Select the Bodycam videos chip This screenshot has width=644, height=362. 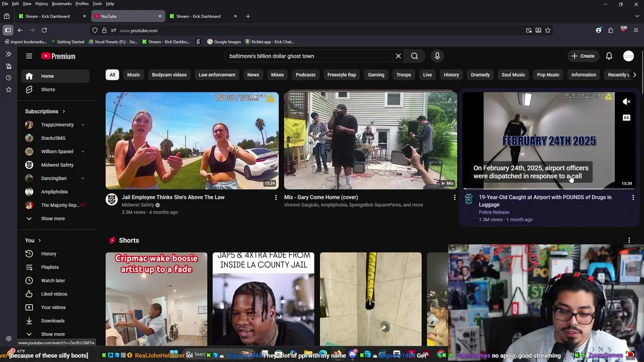(x=169, y=75)
